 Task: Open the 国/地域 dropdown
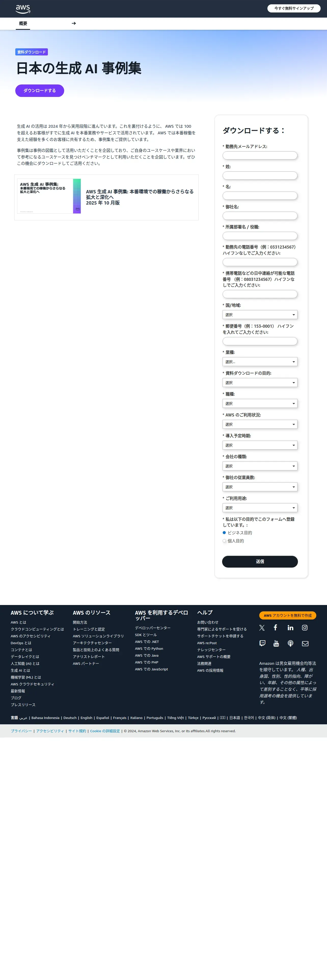tap(260, 315)
